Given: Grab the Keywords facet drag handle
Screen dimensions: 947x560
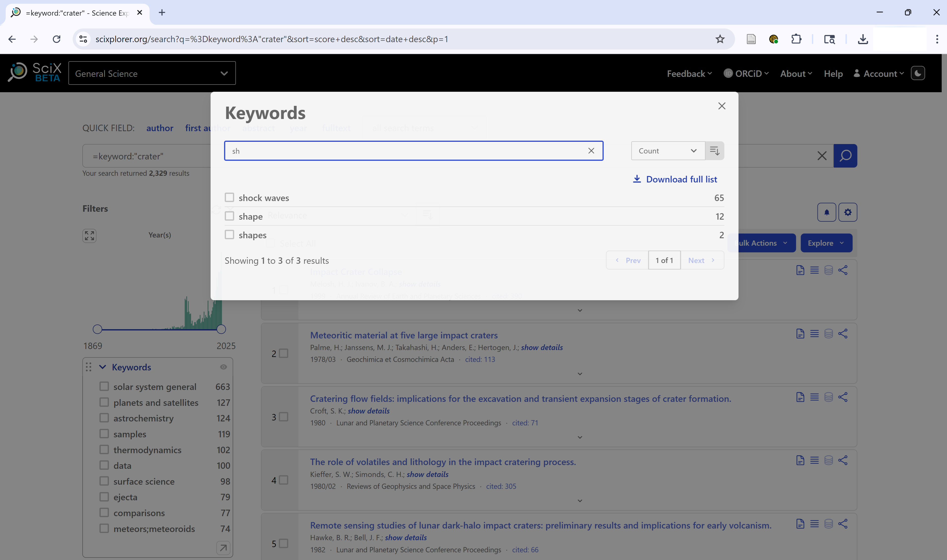Looking at the screenshot, I should coord(88,367).
